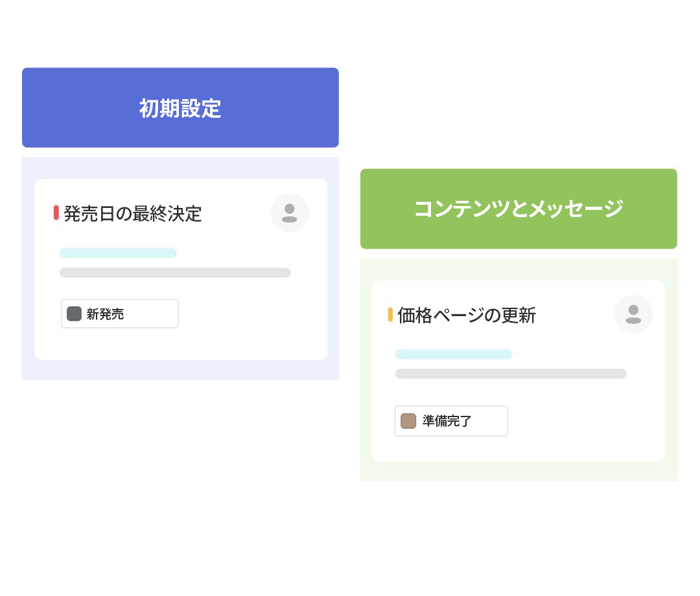The width and height of the screenshot is (700, 596).
Task: Click cyan placeholder bar in 発売日の最終決定 card
Action: point(118,253)
